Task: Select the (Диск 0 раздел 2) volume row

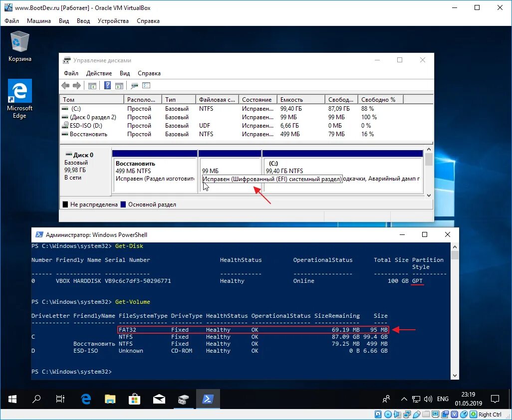Action: coord(247,117)
